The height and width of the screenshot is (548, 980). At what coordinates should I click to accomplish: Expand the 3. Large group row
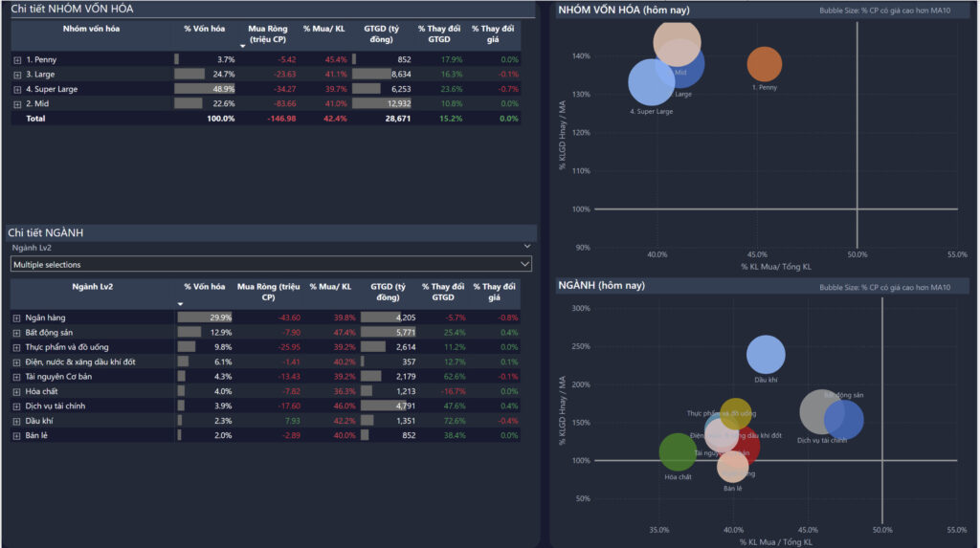(x=17, y=75)
